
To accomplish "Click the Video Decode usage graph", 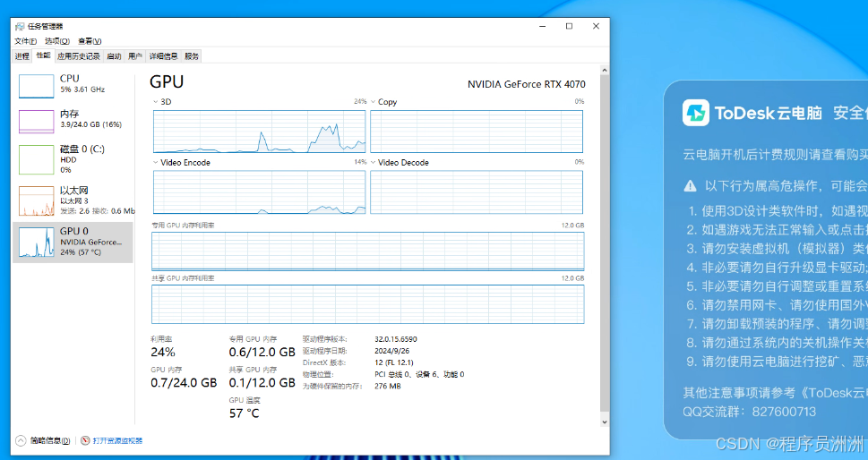I will [x=477, y=192].
